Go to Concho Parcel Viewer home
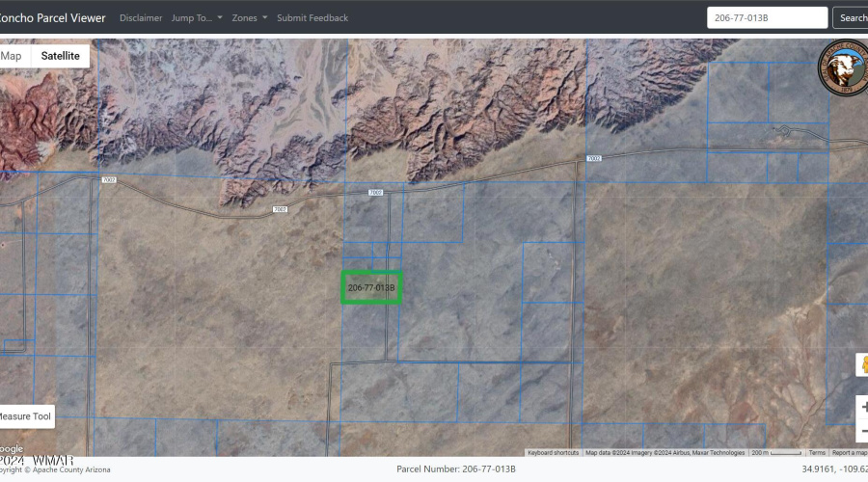868x482 pixels. pos(53,17)
